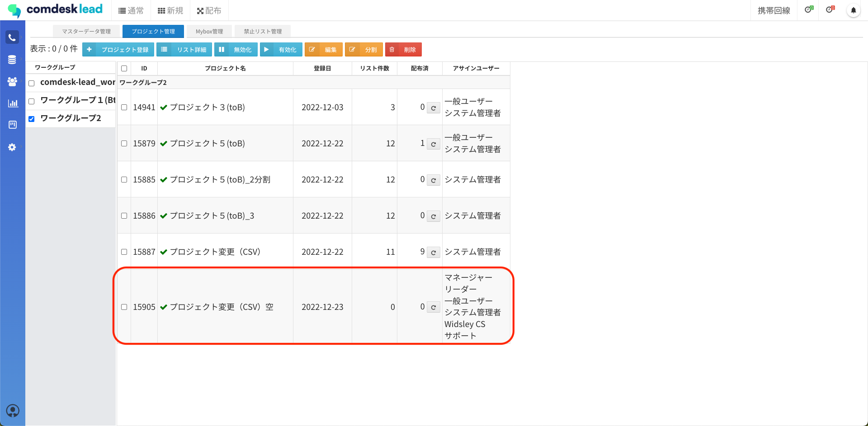
Task: Click the notification bell icon
Action: [x=853, y=10]
